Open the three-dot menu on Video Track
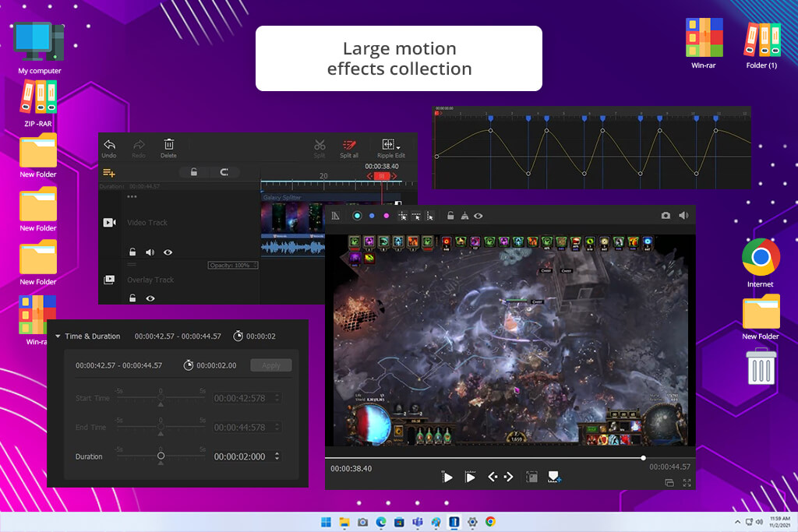 [132, 196]
